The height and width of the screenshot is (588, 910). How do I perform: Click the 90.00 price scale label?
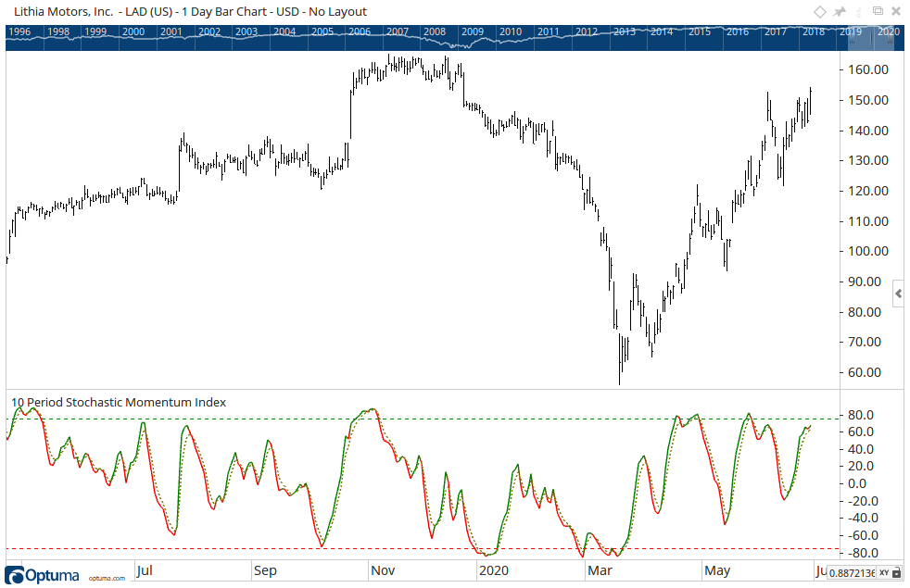[x=865, y=281]
